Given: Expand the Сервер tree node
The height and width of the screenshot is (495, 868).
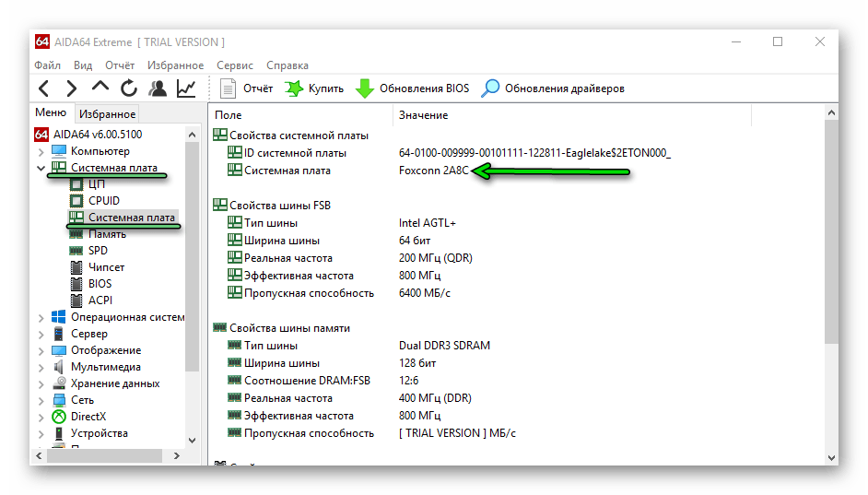Looking at the screenshot, I should click(41, 335).
